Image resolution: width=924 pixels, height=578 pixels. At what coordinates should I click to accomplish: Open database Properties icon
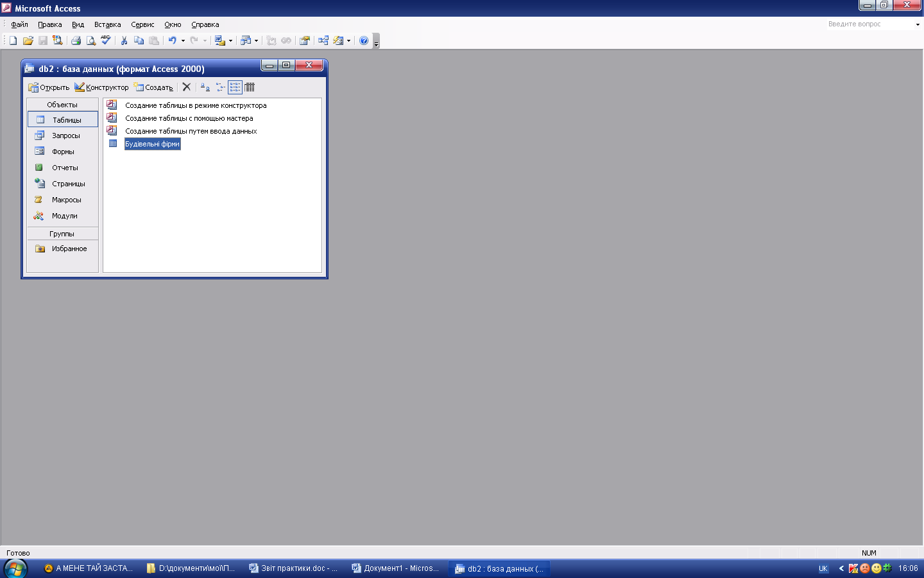coord(305,40)
